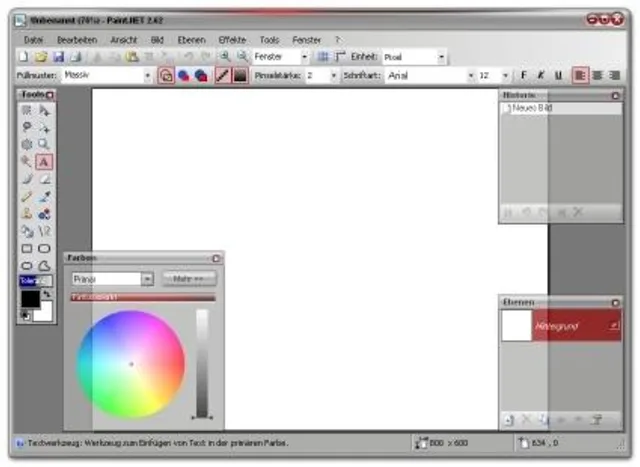Open the font size 12 dropdown
This screenshot has width=640, height=467.
pyautogui.click(x=505, y=76)
